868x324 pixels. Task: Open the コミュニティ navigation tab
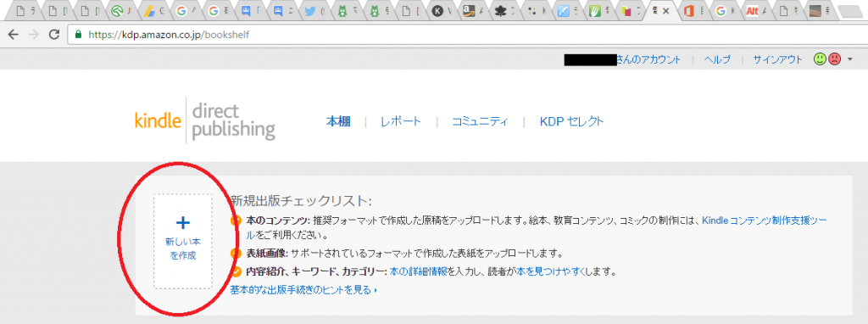click(x=480, y=122)
